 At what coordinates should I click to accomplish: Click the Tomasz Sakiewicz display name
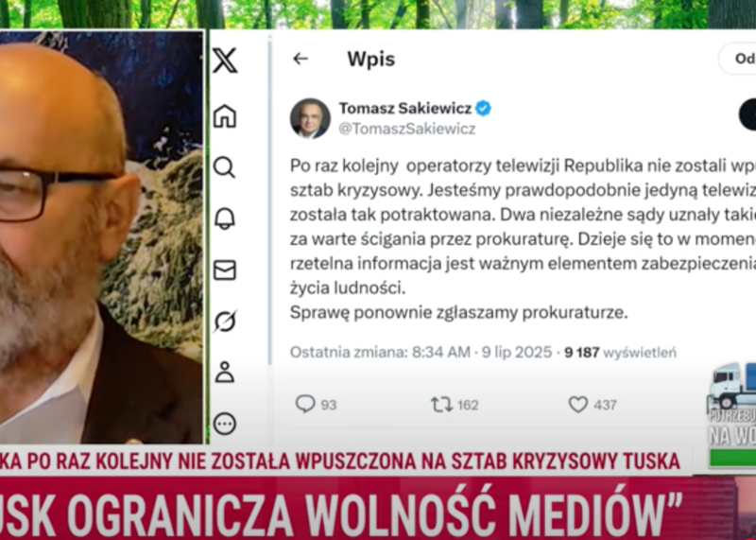(405, 108)
